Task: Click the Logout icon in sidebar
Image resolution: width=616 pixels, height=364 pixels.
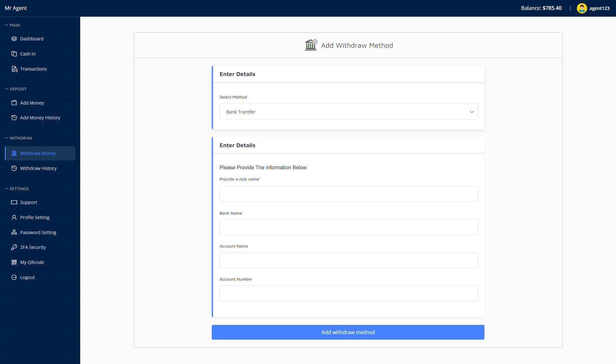Action: (14, 277)
